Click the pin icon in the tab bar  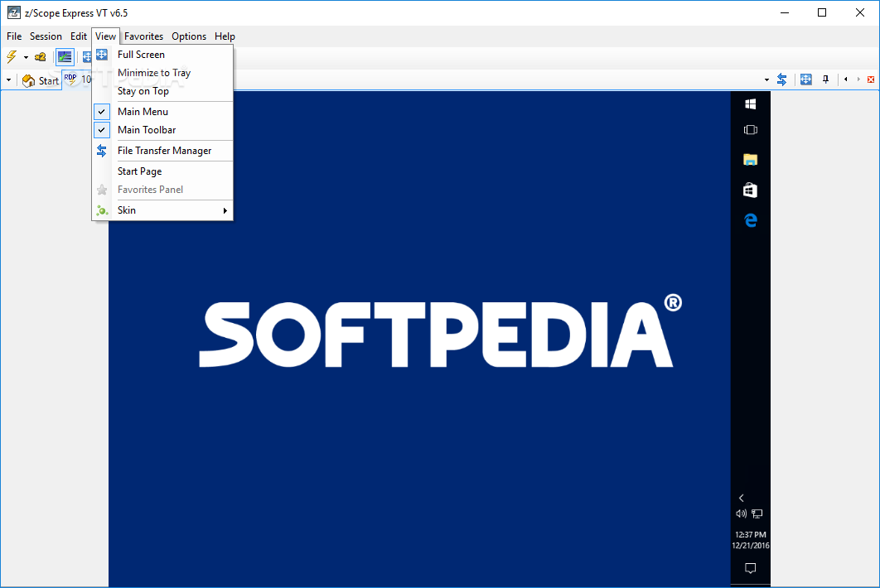[x=825, y=80]
